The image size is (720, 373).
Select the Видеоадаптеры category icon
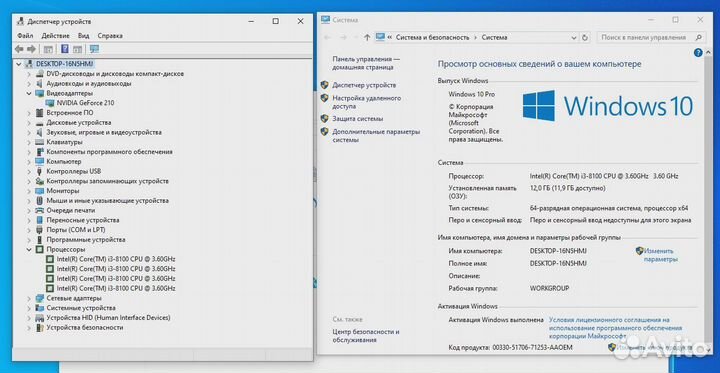(39, 93)
